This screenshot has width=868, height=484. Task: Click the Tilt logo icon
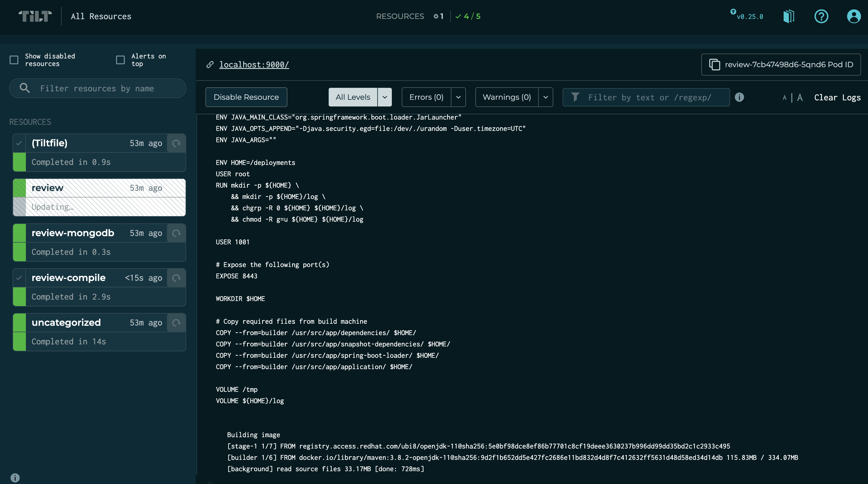35,16
